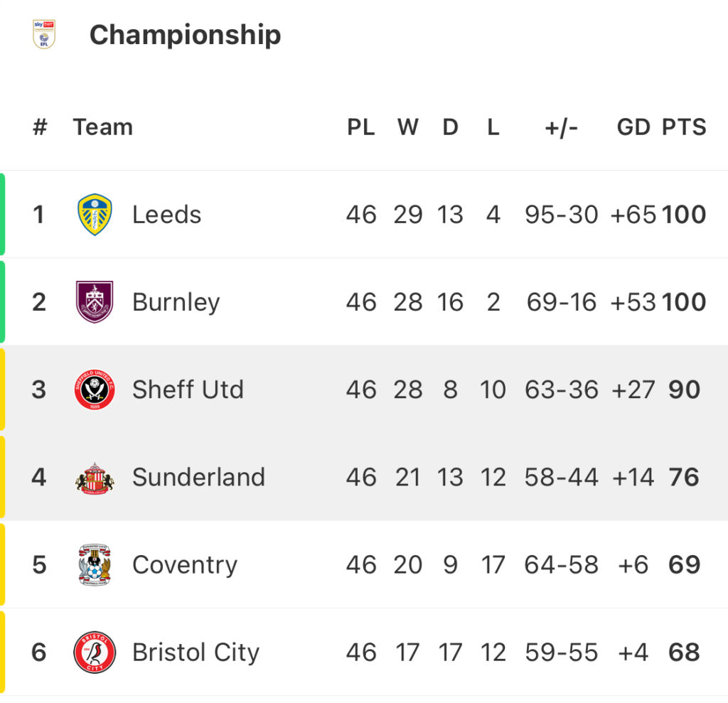The image size is (728, 703).
Task: Open the Leeds club crest
Action: pyautogui.click(x=95, y=215)
